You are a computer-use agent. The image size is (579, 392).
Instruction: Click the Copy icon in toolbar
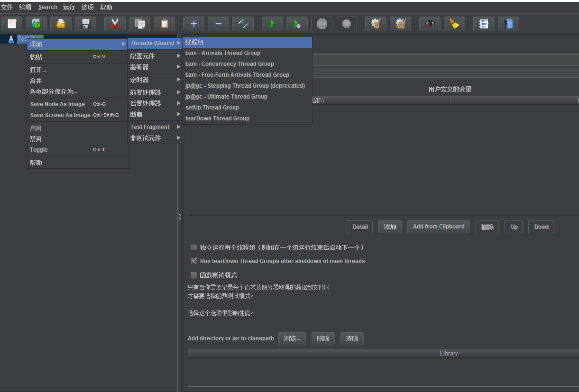(139, 24)
